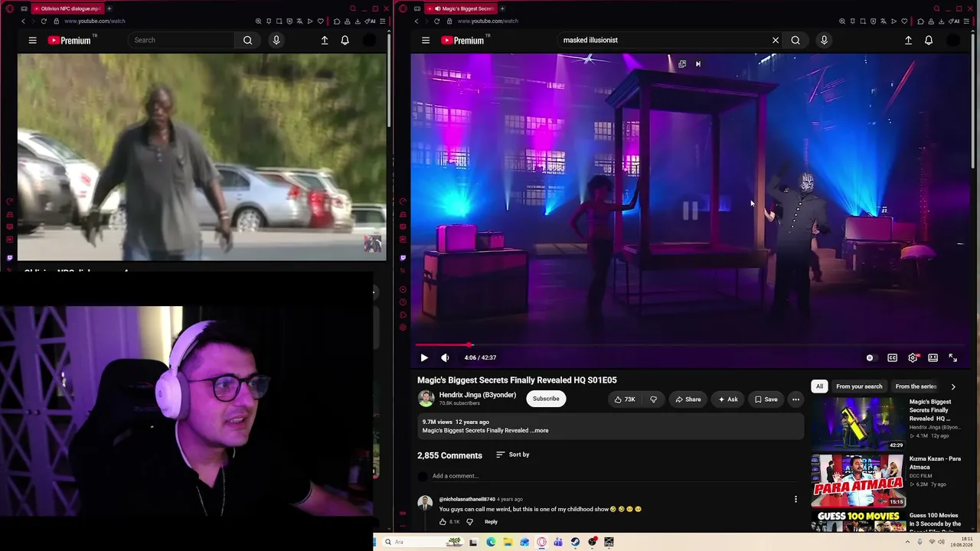Open the 42:29 Magic's Biggest Secrets thumbnail

(x=857, y=423)
